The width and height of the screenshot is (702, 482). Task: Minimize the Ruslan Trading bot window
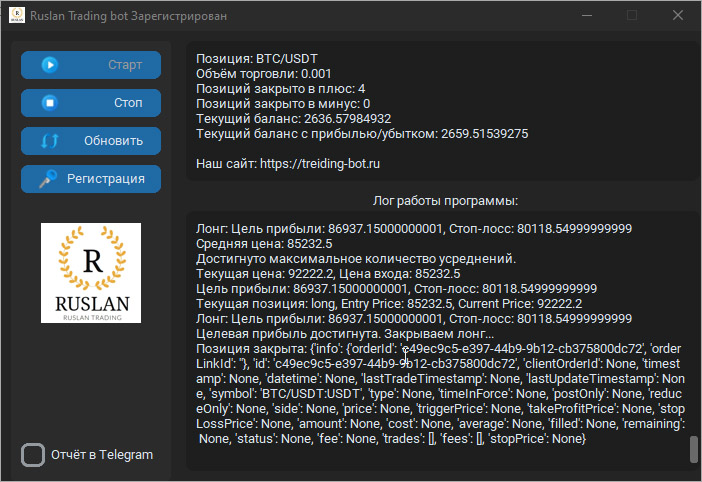tap(587, 15)
